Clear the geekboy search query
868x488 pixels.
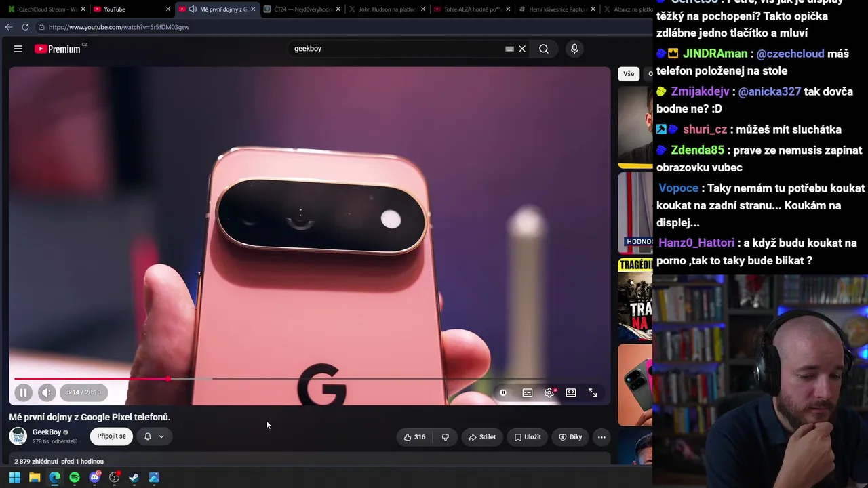point(522,49)
